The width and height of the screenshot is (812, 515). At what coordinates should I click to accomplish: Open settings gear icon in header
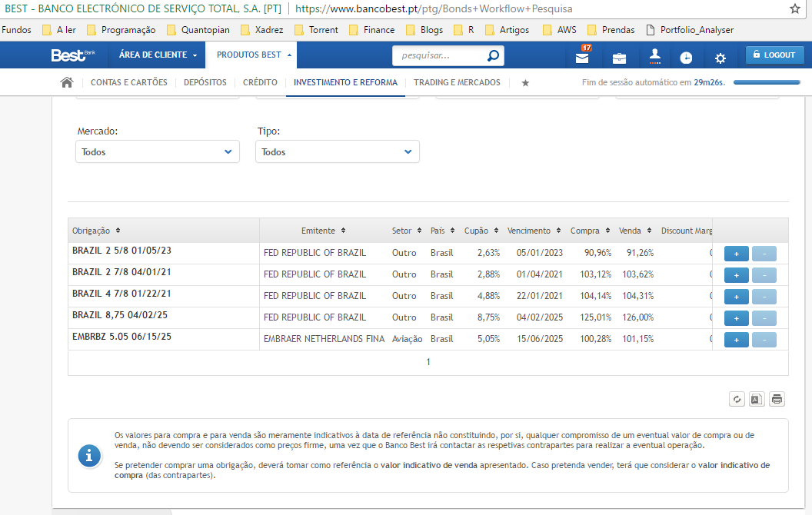click(x=720, y=58)
